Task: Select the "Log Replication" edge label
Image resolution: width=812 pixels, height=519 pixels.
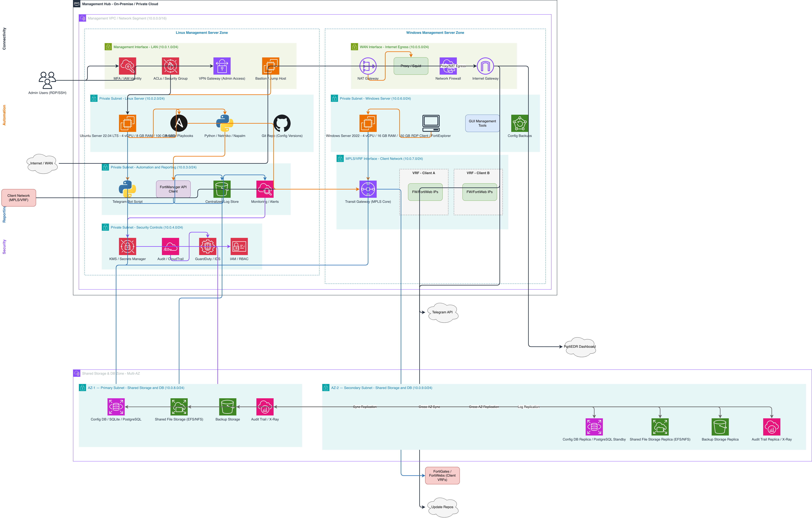Action: tap(528, 407)
